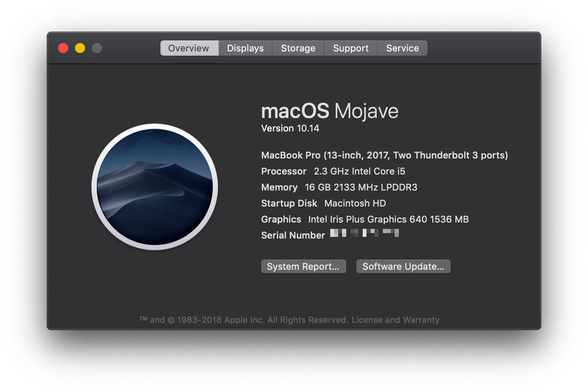Click the MacBook Pro model name line
This screenshot has width=588, height=392.
point(384,156)
